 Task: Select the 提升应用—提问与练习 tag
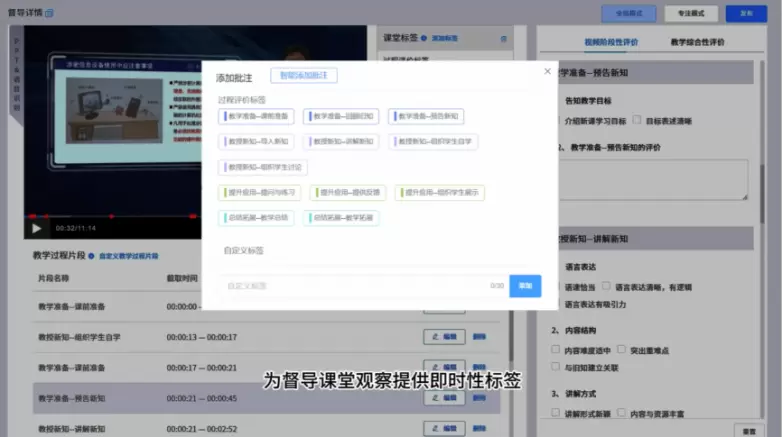(257, 192)
